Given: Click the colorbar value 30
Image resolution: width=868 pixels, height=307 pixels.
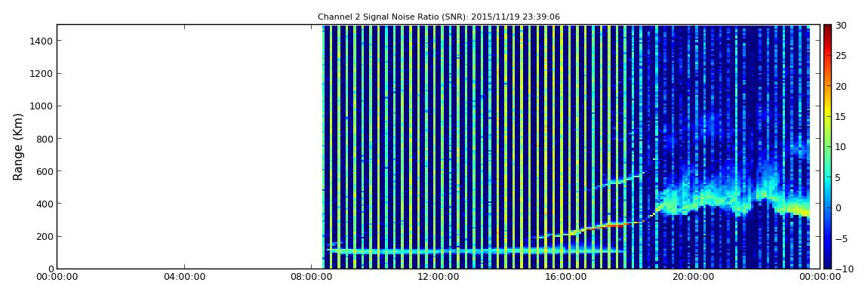Looking at the screenshot, I should click(x=842, y=25).
